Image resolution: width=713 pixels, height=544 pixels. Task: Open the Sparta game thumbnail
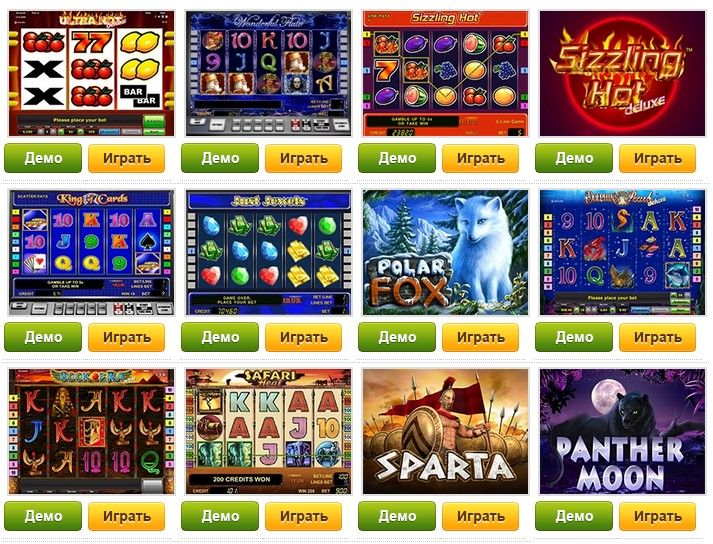click(446, 432)
